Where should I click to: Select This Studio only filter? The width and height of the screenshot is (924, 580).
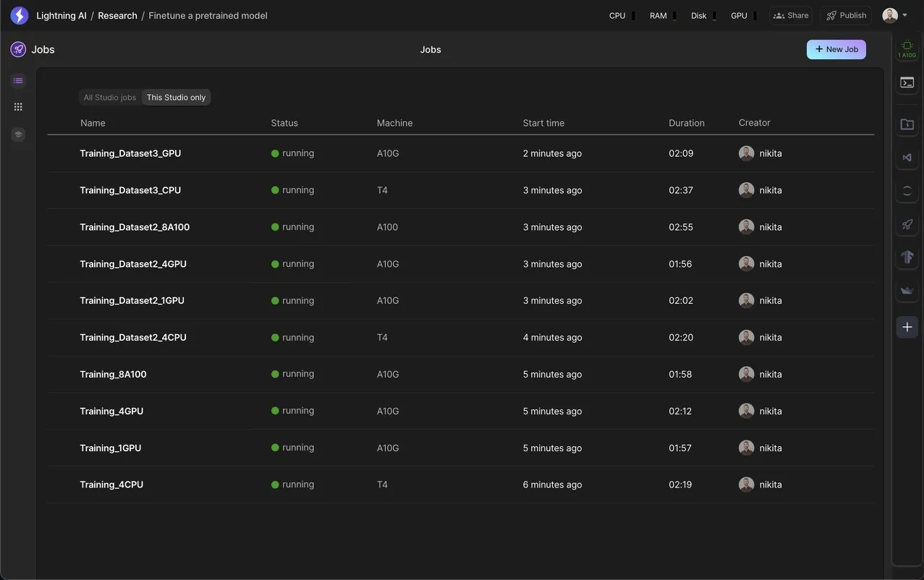(176, 98)
